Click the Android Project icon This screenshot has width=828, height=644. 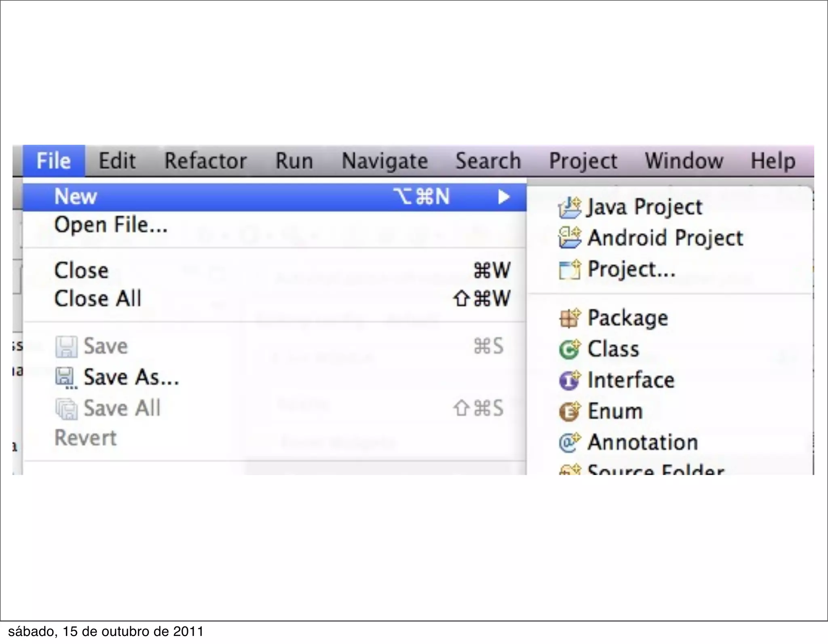point(569,238)
